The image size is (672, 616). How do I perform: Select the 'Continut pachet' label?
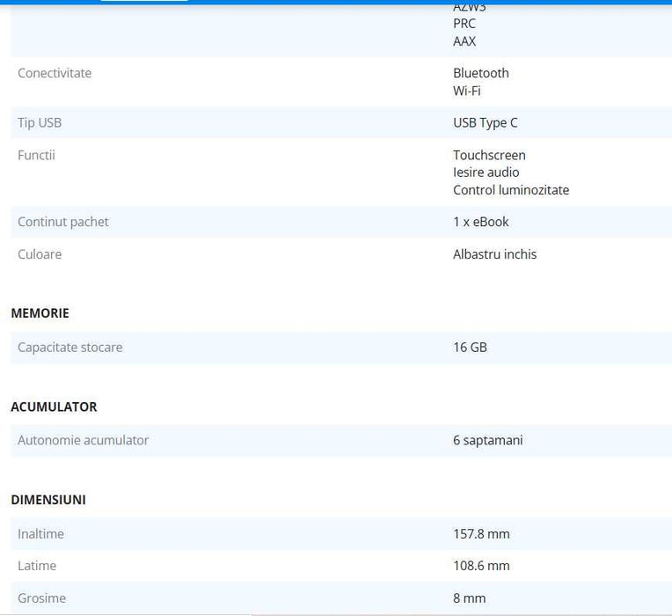click(x=63, y=222)
